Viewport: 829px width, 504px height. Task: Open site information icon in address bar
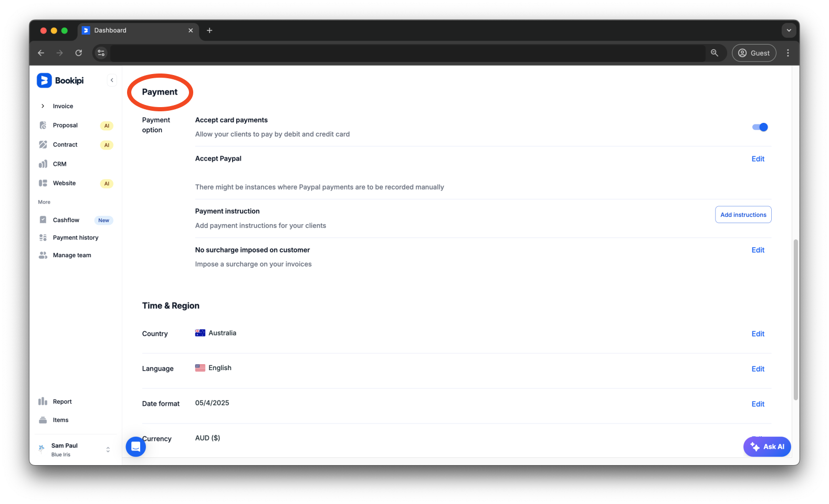pyautogui.click(x=101, y=53)
